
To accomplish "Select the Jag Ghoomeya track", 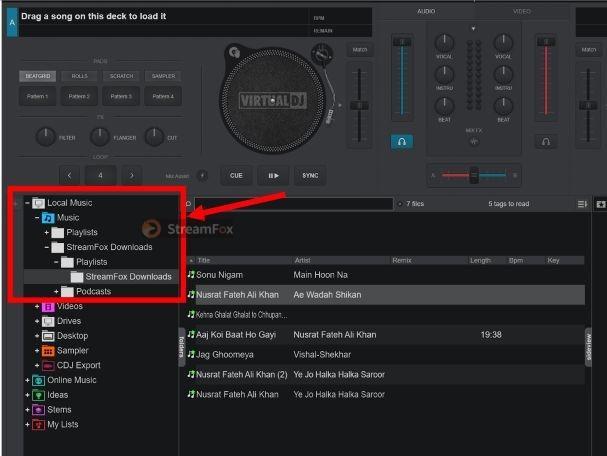I will (x=386, y=355).
